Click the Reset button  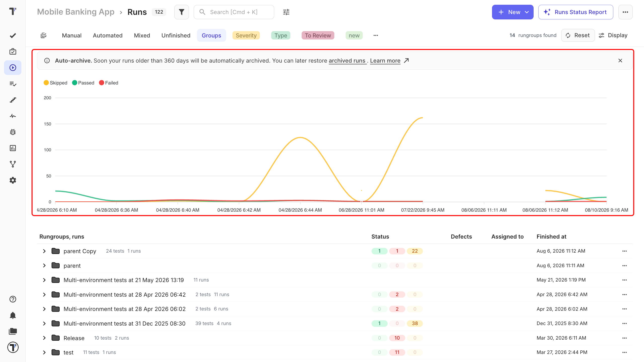pyautogui.click(x=578, y=35)
